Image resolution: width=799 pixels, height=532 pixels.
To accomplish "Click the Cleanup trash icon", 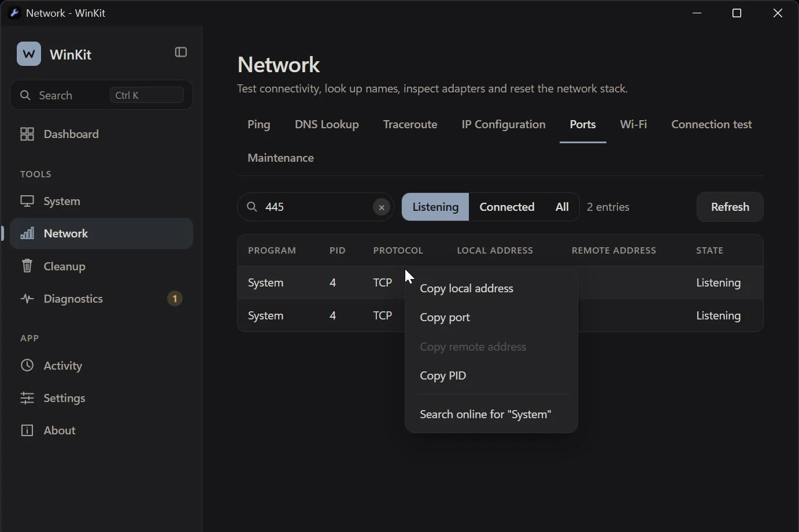I will [27, 266].
